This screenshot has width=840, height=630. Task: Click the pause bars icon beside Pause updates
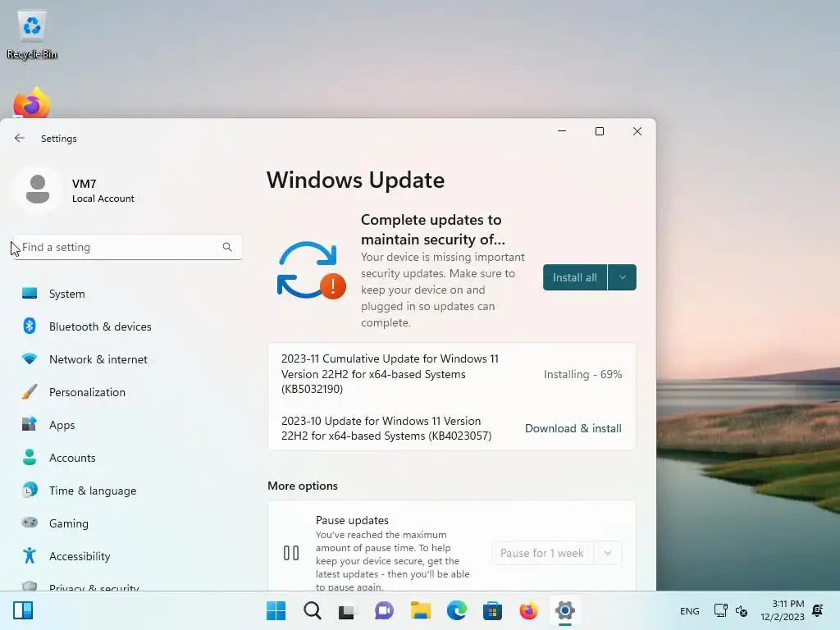coord(291,553)
